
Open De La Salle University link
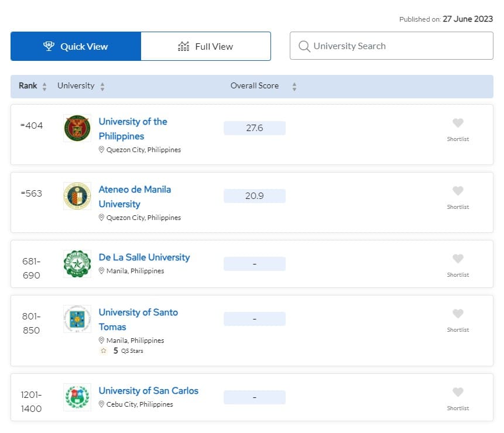[x=145, y=257]
